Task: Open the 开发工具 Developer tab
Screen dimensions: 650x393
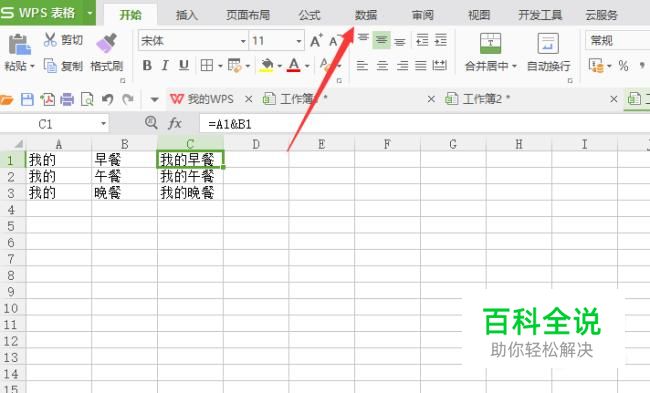Action: tap(540, 15)
